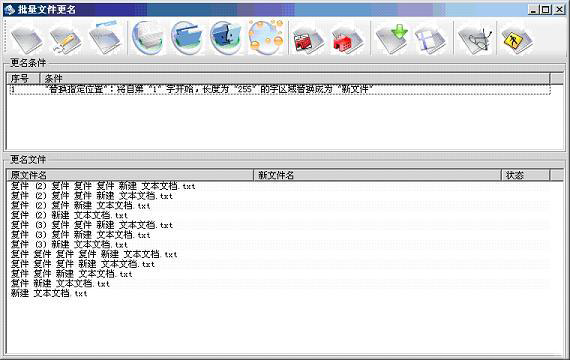Click the page icon with glasses and pen

475,39
